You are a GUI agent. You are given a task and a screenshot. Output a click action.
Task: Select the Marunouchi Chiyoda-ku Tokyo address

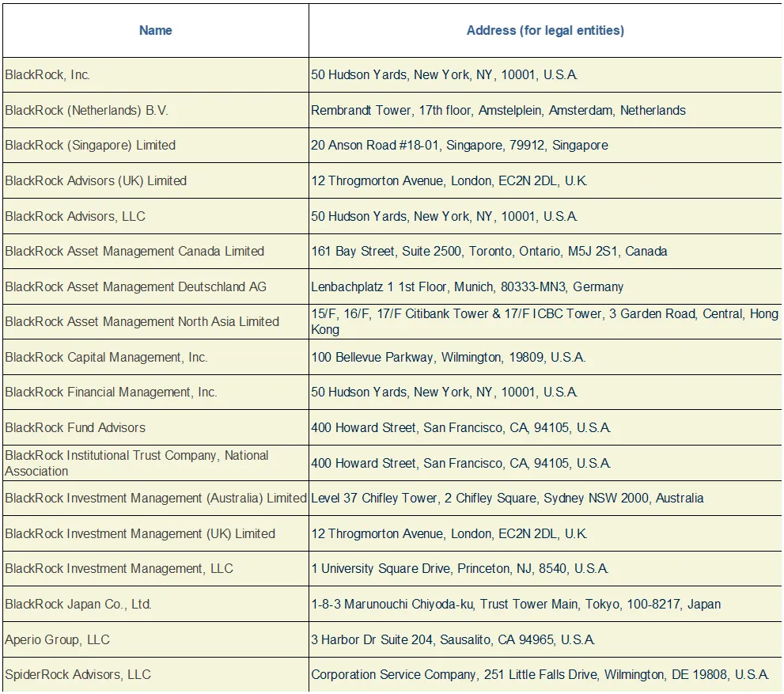545,604
